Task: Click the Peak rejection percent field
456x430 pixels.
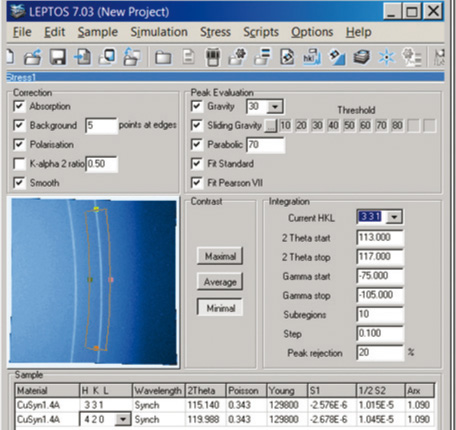Action: click(x=380, y=353)
